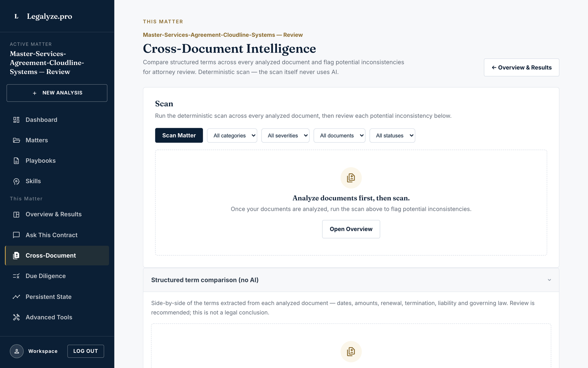The height and width of the screenshot is (368, 588).
Task: Click the Playbooks document icon
Action: (16, 161)
